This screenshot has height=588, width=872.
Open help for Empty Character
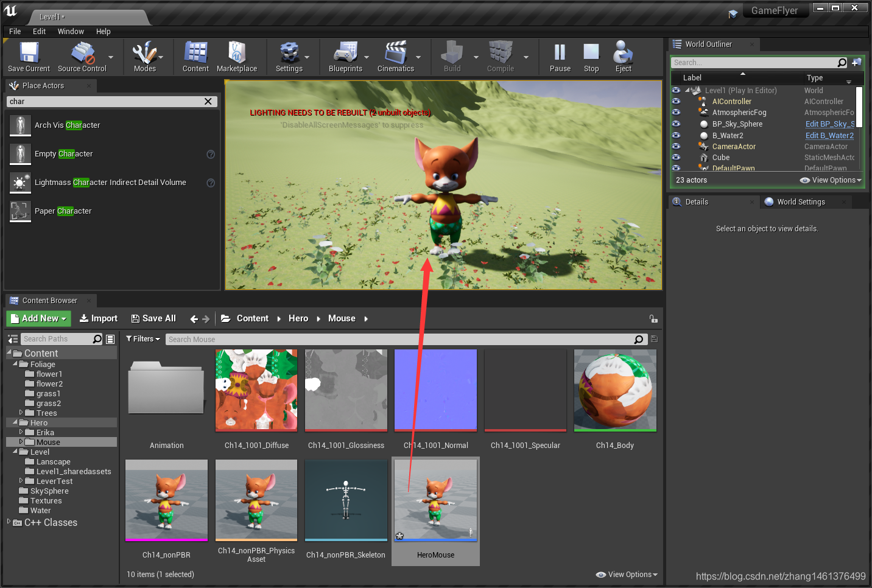(x=211, y=154)
